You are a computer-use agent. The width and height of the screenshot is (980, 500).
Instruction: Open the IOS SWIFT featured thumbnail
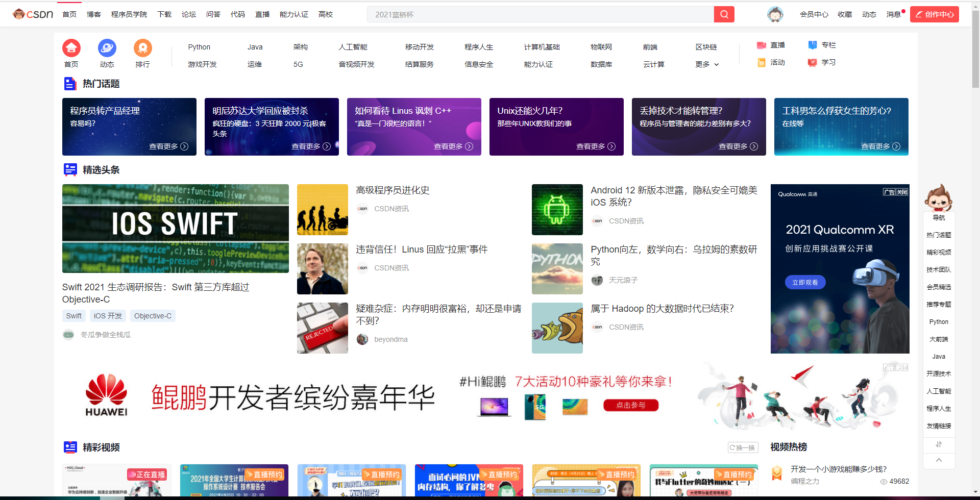[176, 229]
